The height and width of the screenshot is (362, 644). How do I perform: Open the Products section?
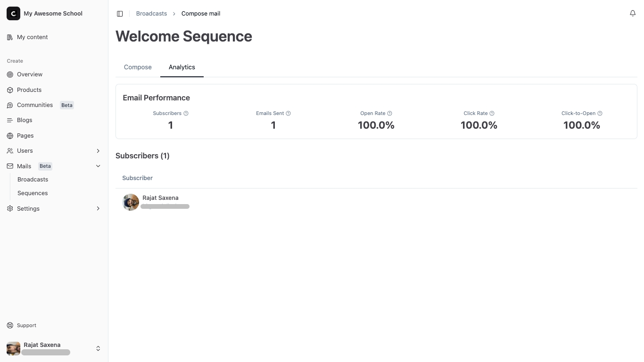click(29, 90)
